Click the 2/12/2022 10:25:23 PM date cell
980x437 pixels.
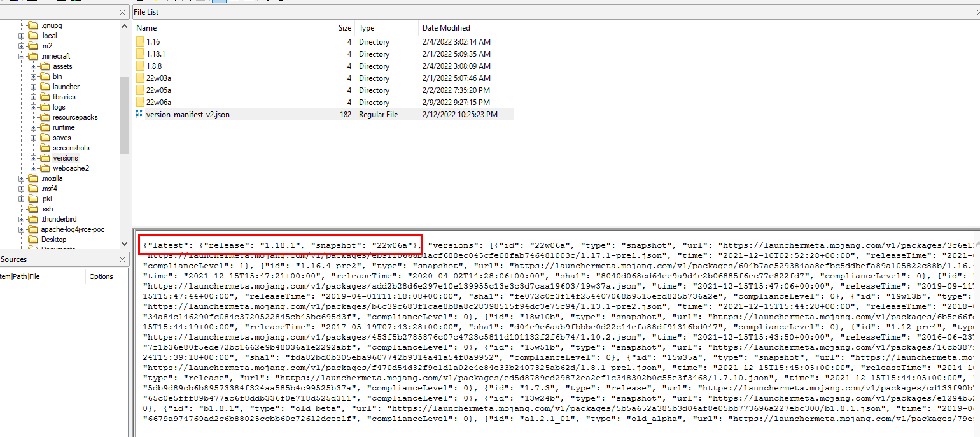coord(460,115)
